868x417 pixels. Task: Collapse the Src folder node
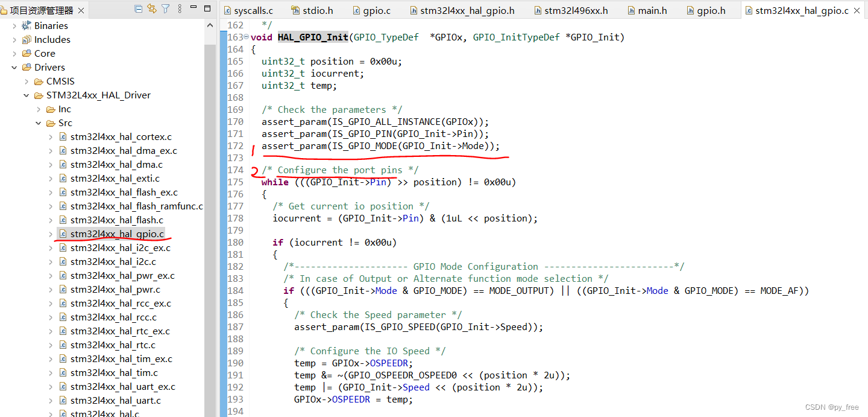coord(38,123)
